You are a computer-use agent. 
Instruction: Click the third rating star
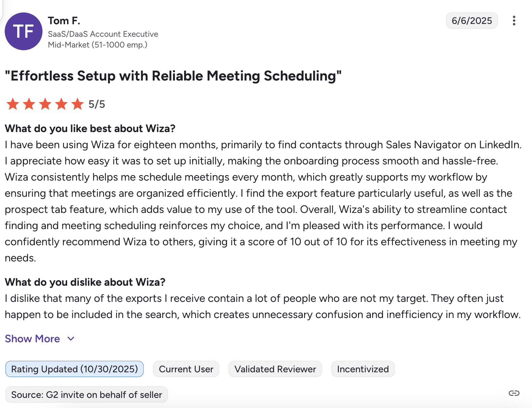click(x=45, y=104)
